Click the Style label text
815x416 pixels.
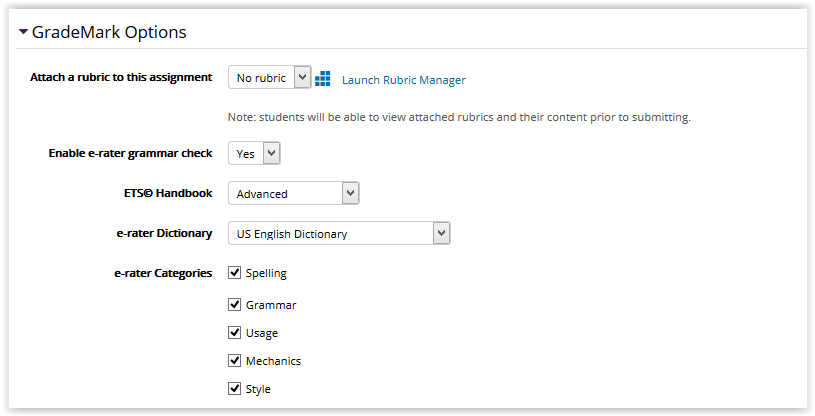tap(258, 389)
